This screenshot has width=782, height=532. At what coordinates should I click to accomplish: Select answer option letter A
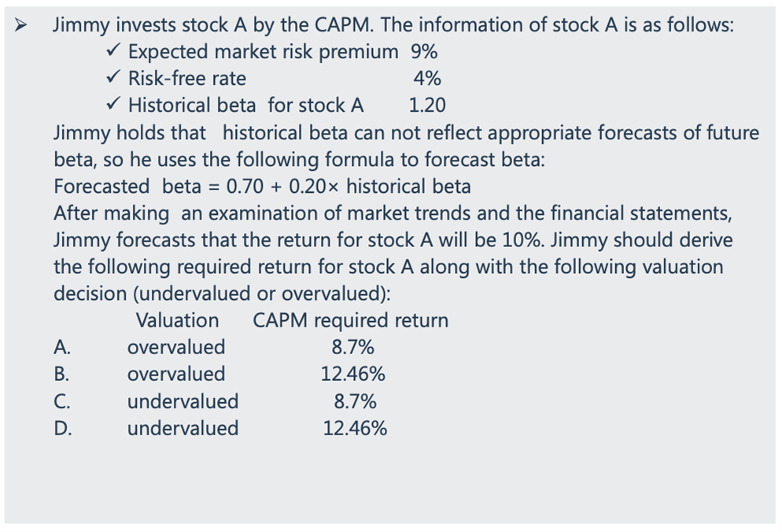click(61, 347)
